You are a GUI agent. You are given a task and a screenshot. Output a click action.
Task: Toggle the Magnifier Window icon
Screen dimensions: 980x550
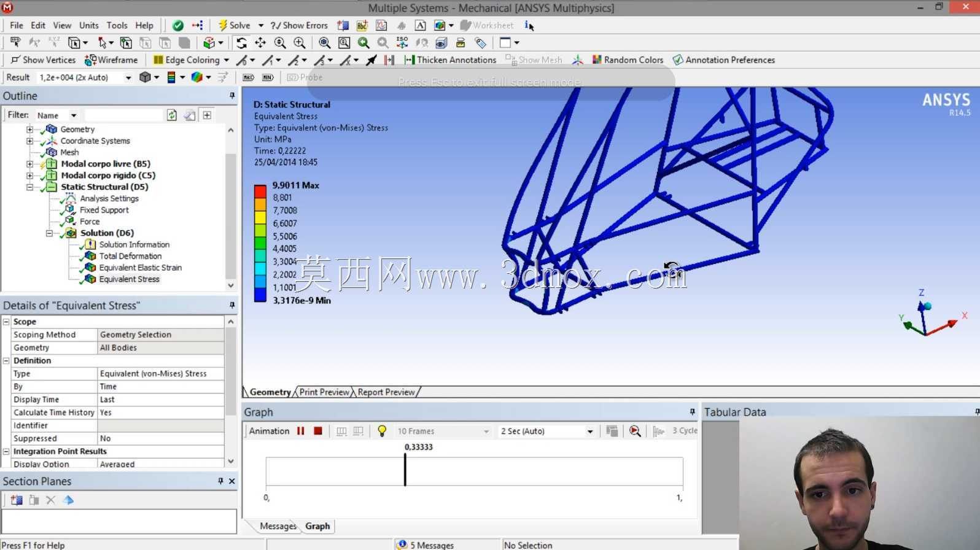pos(344,43)
